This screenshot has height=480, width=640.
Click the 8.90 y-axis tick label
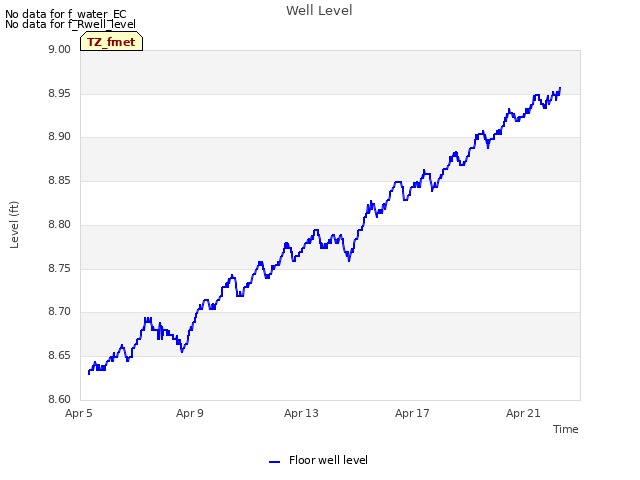tap(60, 136)
